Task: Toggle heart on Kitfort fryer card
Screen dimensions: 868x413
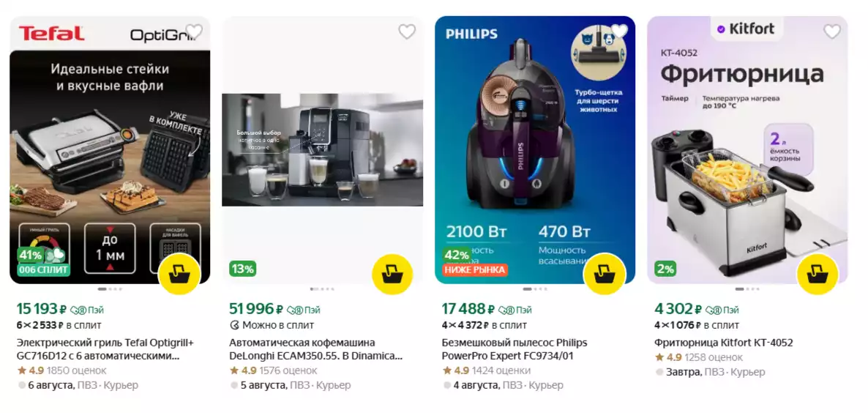Action: coord(832,31)
